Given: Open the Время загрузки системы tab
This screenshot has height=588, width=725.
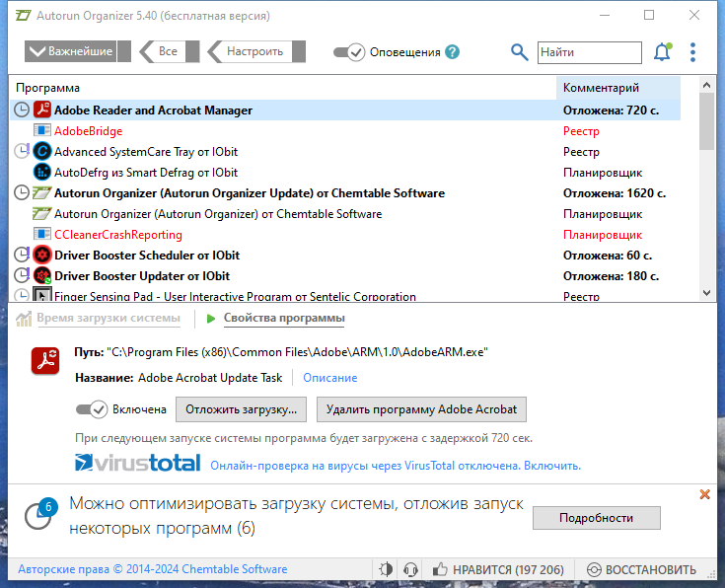Looking at the screenshot, I should 109,318.
